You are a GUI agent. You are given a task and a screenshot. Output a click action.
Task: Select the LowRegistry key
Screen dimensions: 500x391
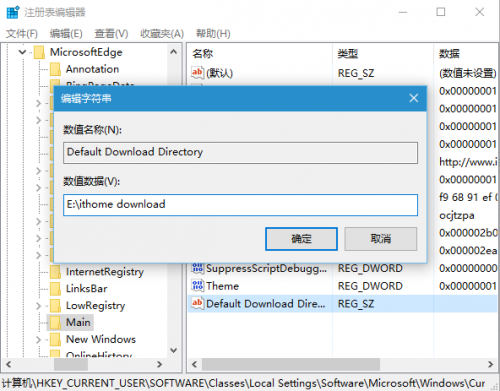coord(95,306)
